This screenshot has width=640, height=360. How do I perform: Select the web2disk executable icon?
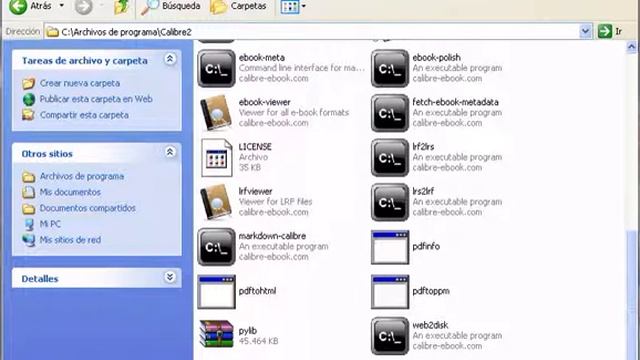point(390,336)
